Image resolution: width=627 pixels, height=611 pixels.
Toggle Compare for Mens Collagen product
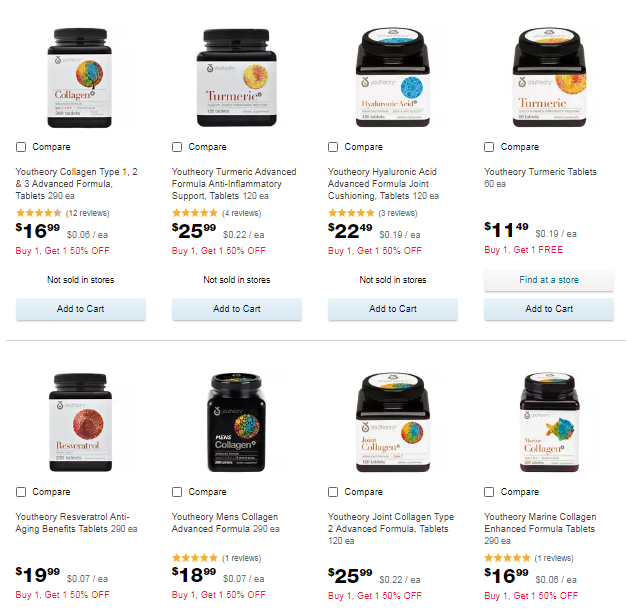177,492
